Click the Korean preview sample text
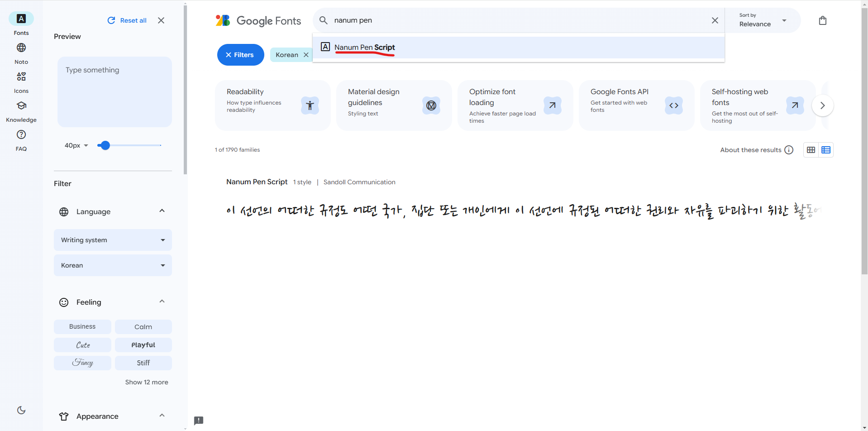Image resolution: width=868 pixels, height=431 pixels. tap(523, 211)
